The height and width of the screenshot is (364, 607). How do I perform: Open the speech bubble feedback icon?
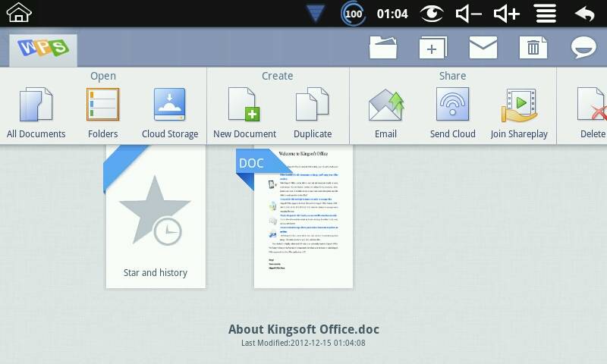pyautogui.click(x=583, y=48)
